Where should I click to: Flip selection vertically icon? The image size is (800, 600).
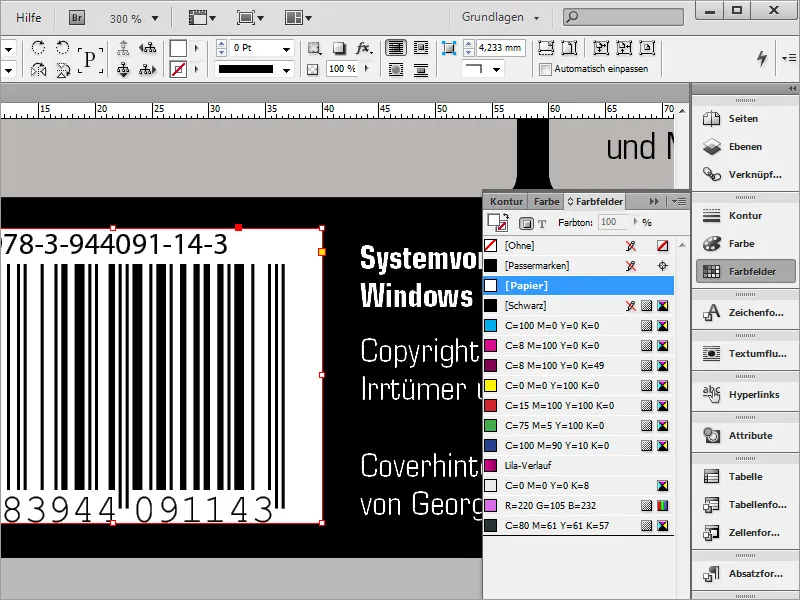(x=62, y=69)
